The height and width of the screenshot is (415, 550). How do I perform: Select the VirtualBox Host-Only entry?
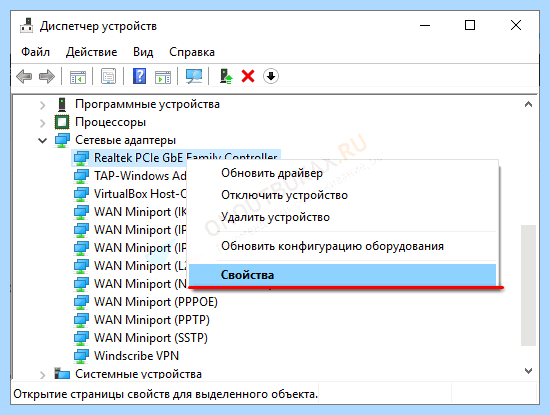coord(140,194)
